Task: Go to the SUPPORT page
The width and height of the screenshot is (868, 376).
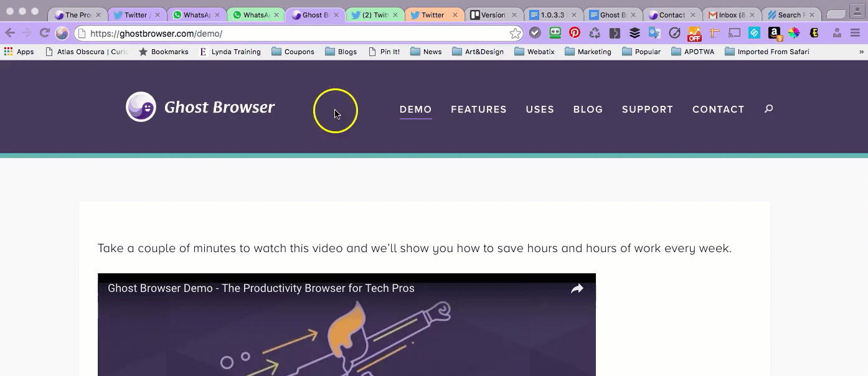Action: pyautogui.click(x=648, y=110)
